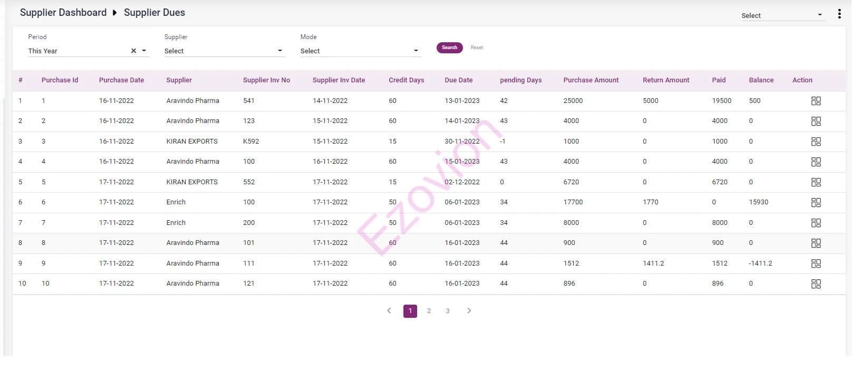Go to next page with right chevron
The height and width of the screenshot is (377, 868).
[x=469, y=311]
